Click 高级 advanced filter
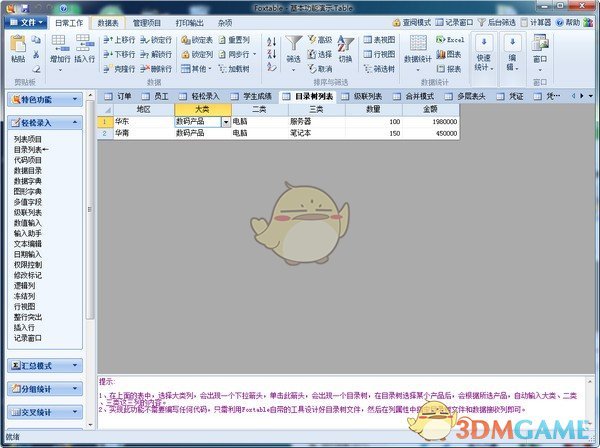Viewport: 600px width, 448px height. click(320, 39)
